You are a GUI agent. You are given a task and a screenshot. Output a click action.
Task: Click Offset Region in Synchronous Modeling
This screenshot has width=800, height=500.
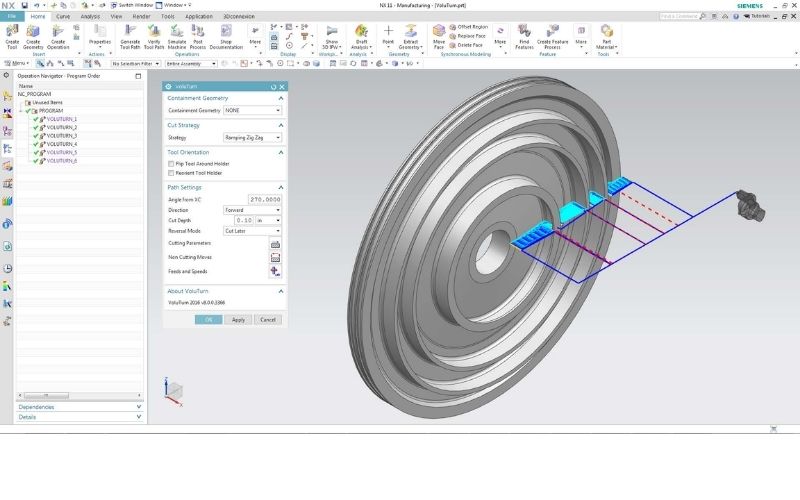click(468, 27)
